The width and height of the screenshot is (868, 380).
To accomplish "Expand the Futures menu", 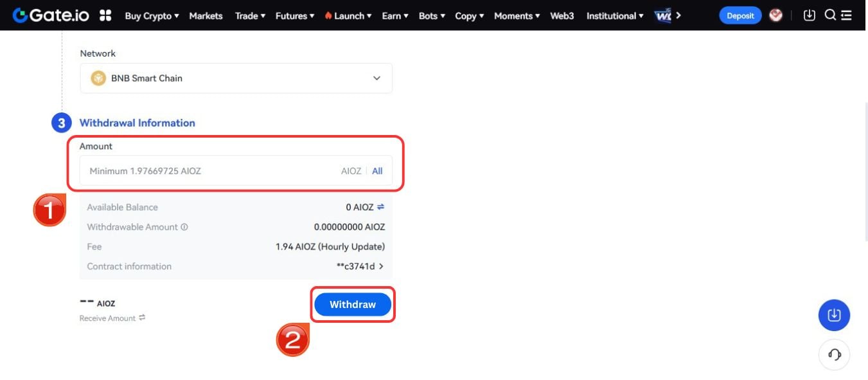I will (x=295, y=16).
